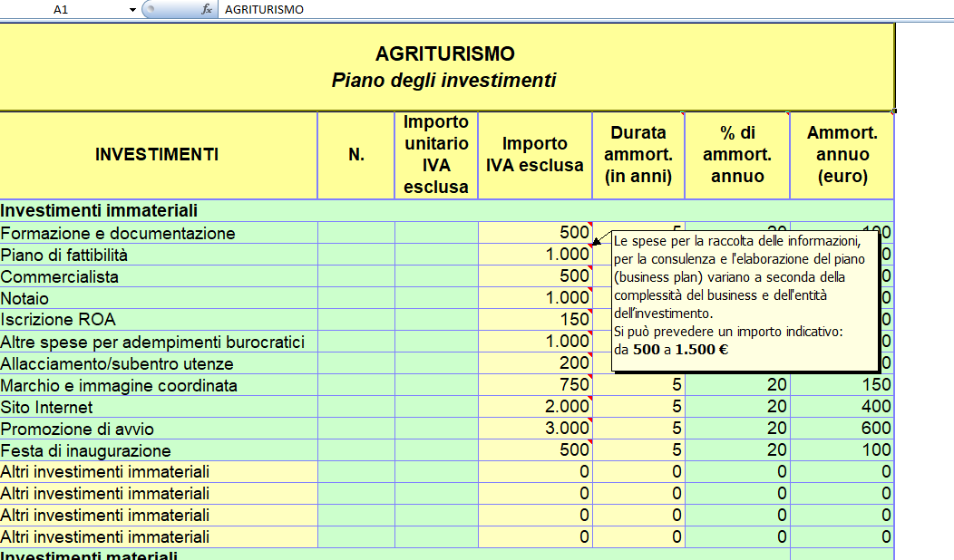Click the Name Box showing A1
This screenshot has width=954, height=560.
(61, 10)
